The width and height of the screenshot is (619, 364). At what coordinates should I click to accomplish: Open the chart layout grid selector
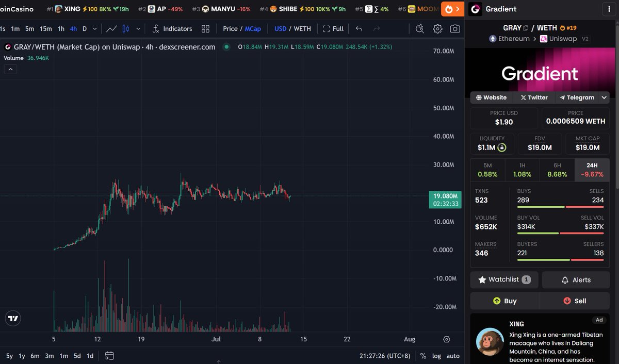(x=205, y=29)
